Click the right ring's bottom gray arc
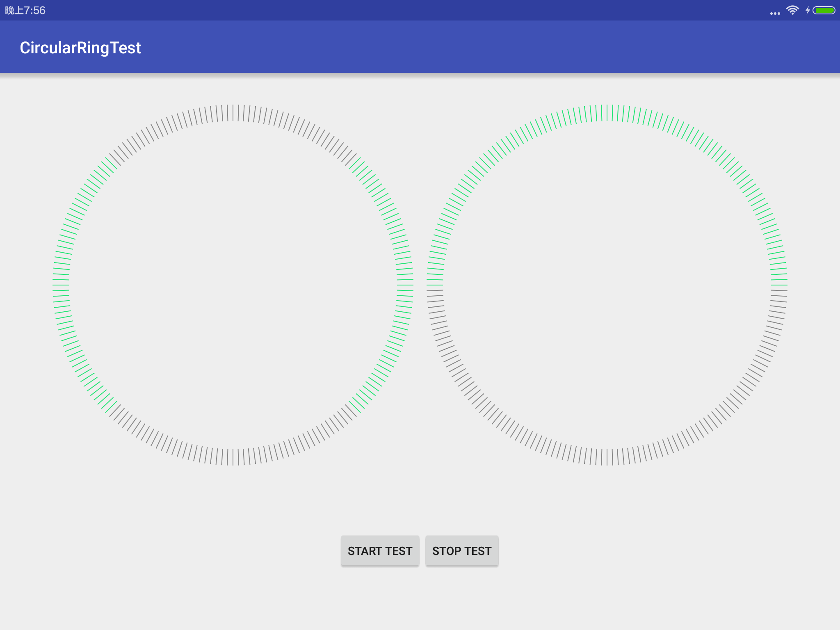This screenshot has width=840, height=630. (x=607, y=457)
